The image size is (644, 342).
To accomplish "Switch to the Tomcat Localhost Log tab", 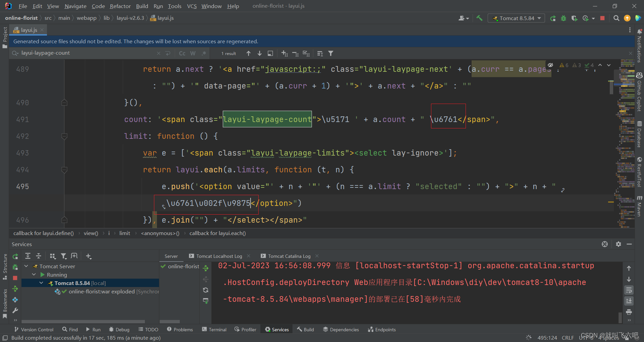I will click(x=219, y=256).
